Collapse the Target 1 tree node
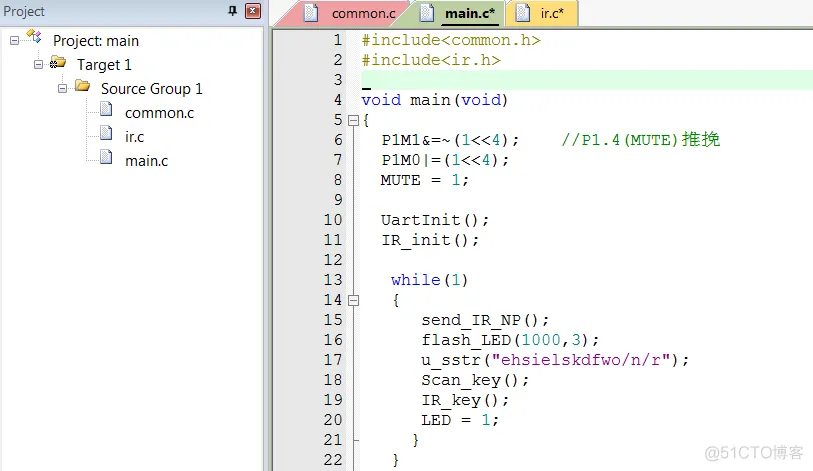Screen dimensions: 813x471 (39, 65)
